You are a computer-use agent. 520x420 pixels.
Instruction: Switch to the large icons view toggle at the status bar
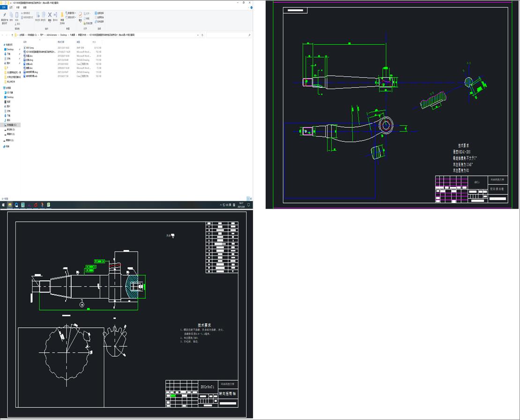click(250, 199)
